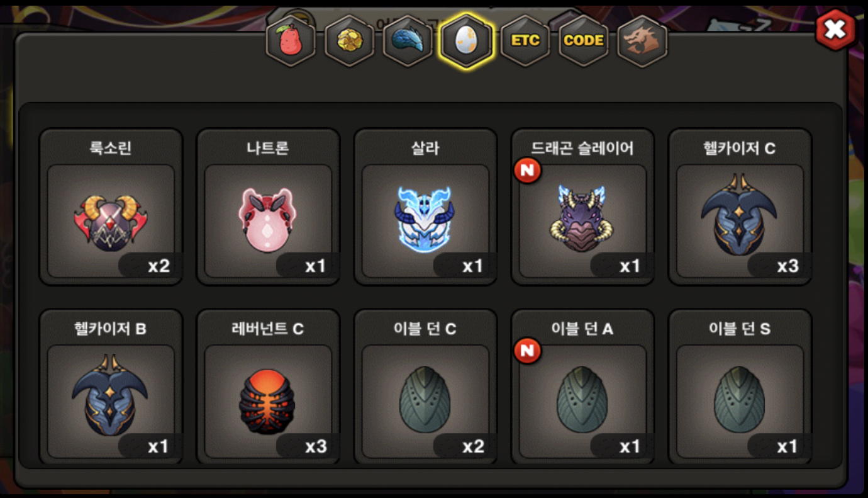Pick the 이블 던 A egg

click(582, 387)
